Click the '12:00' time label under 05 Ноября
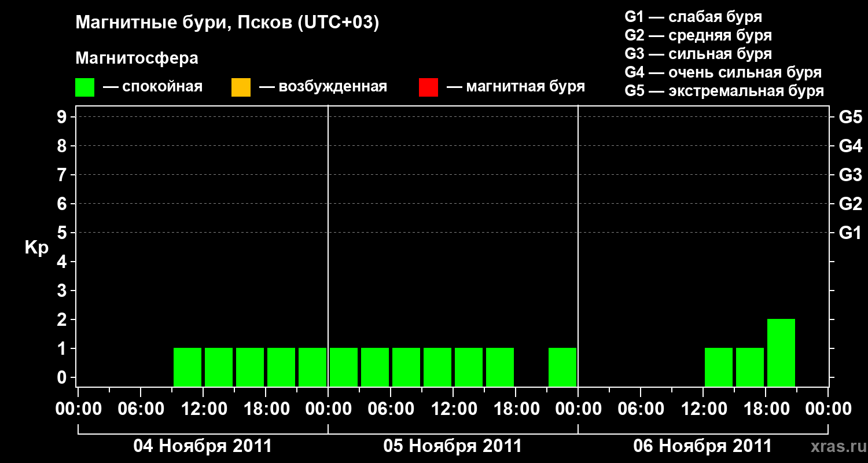 pyautogui.click(x=453, y=409)
